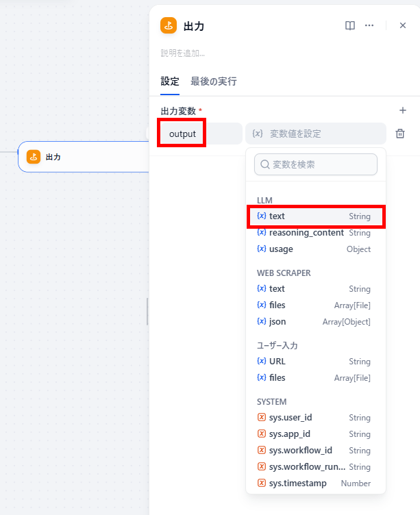This screenshot has height=515, width=420.
Task: Select json Array[Object] under Web Scraper
Action: tap(315, 322)
